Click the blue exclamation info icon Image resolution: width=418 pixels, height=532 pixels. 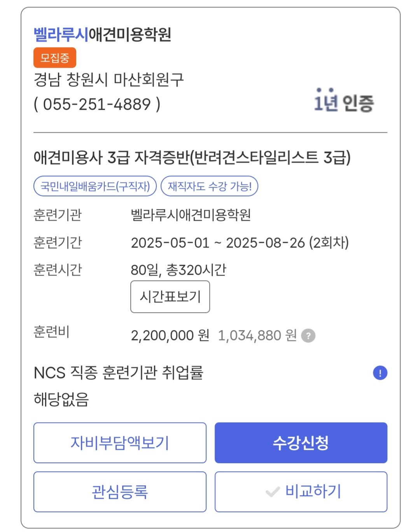pyautogui.click(x=380, y=373)
